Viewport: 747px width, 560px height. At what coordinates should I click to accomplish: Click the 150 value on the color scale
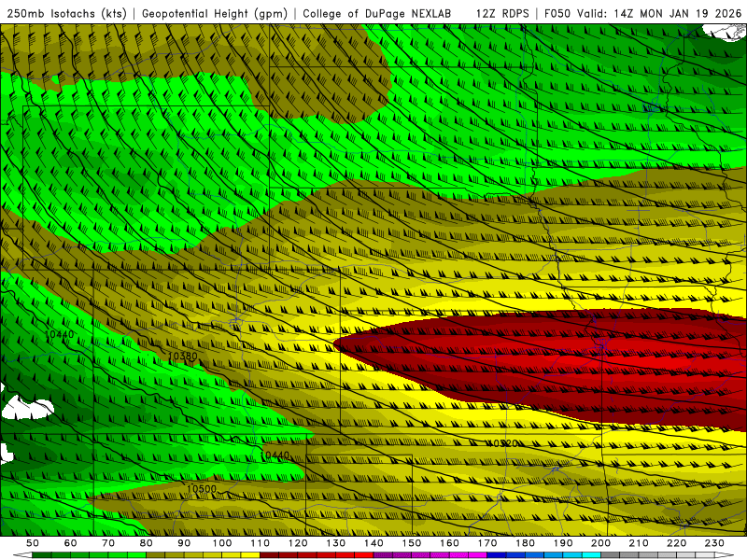(x=412, y=543)
